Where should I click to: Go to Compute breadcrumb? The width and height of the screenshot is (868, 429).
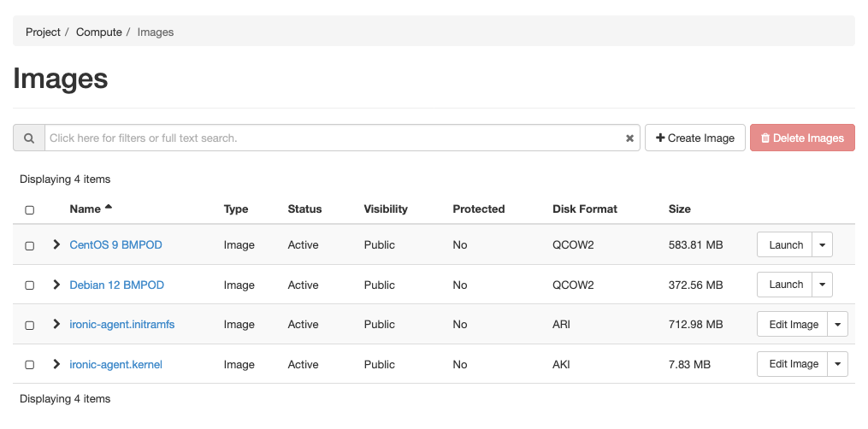coord(98,32)
